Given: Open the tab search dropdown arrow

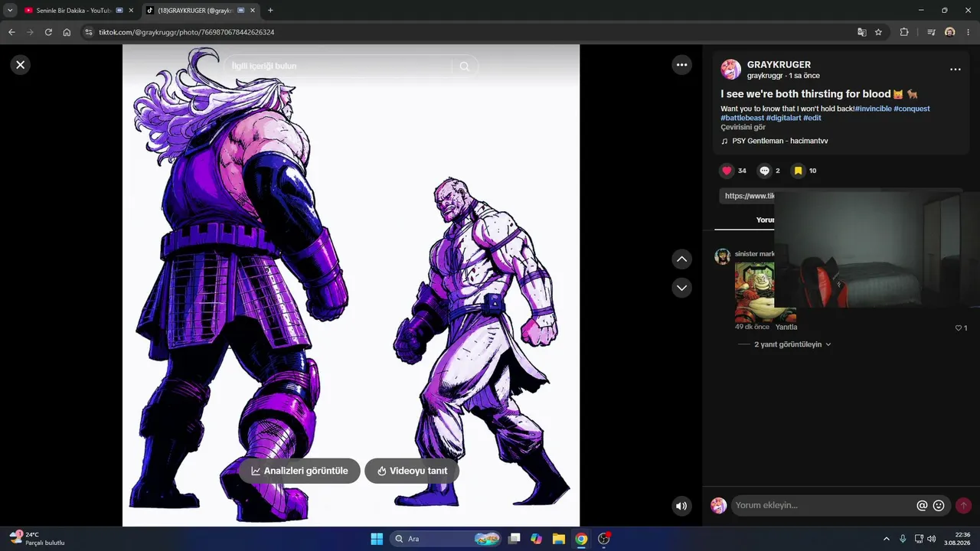Looking at the screenshot, I should [10, 11].
